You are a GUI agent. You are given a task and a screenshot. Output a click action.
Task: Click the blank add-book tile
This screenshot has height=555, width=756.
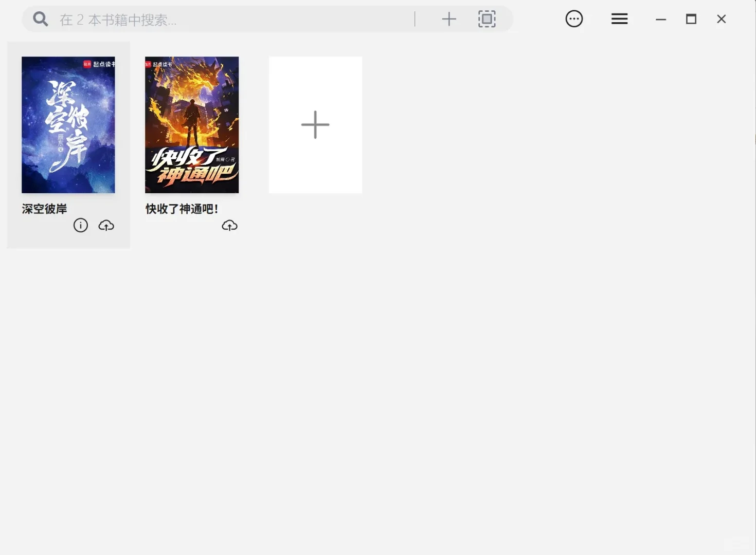click(315, 125)
